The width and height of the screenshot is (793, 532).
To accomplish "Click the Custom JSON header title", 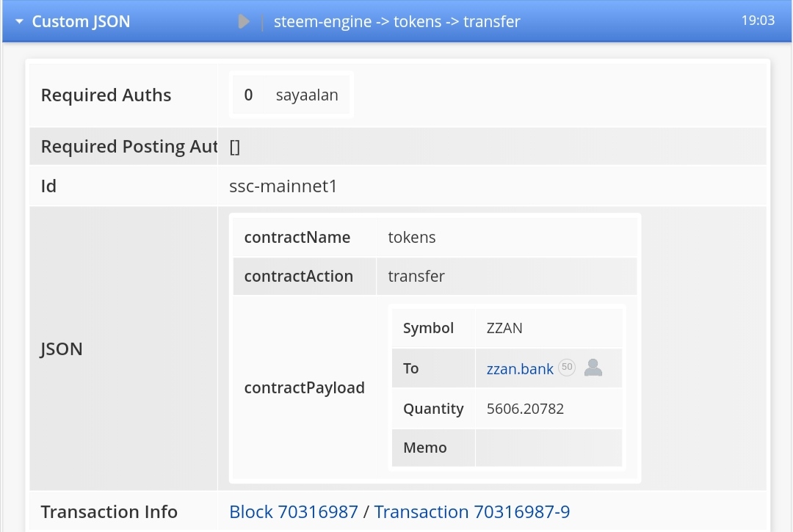I will click(x=81, y=22).
